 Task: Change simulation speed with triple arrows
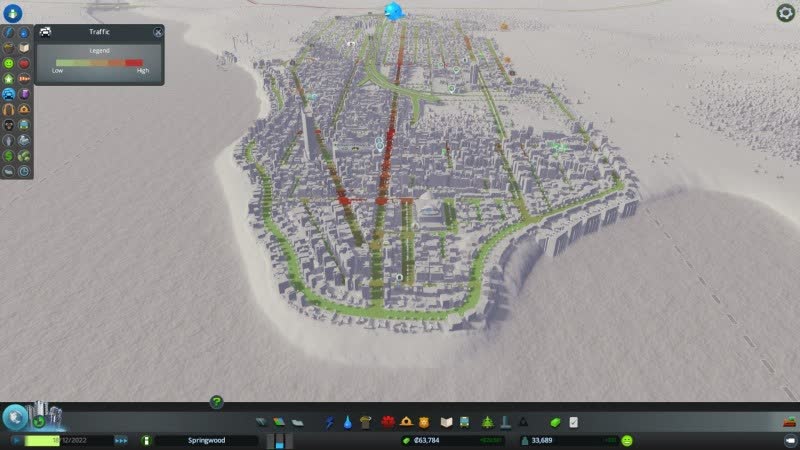[x=121, y=440]
